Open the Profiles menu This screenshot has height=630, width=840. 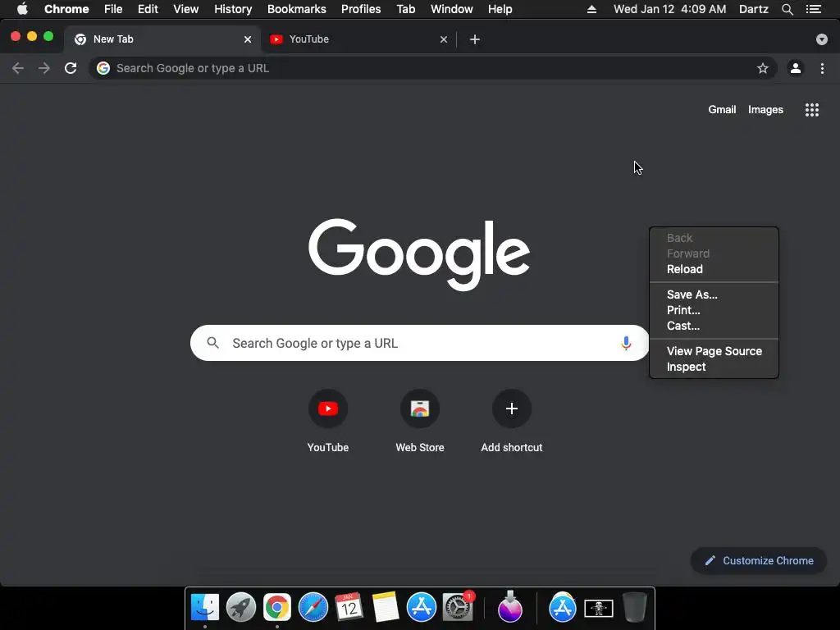(x=361, y=9)
